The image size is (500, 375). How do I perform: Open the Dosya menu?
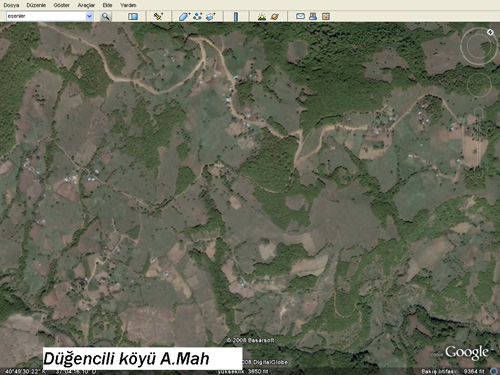click(x=11, y=5)
